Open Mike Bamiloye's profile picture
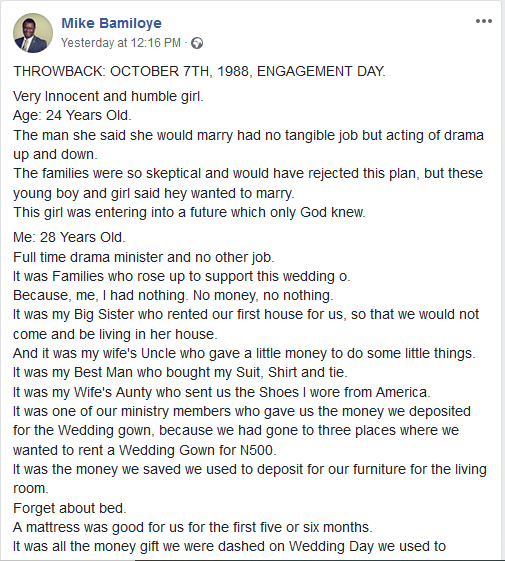 click(33, 33)
